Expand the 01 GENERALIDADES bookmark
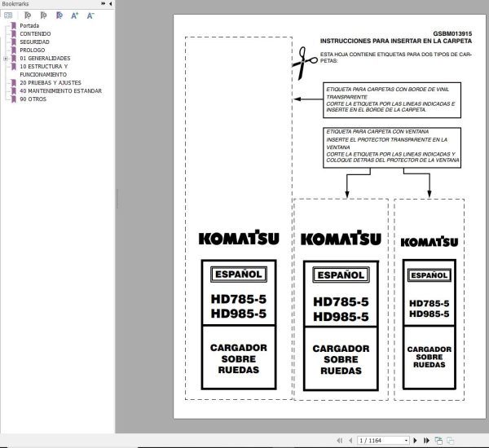 click(6, 59)
